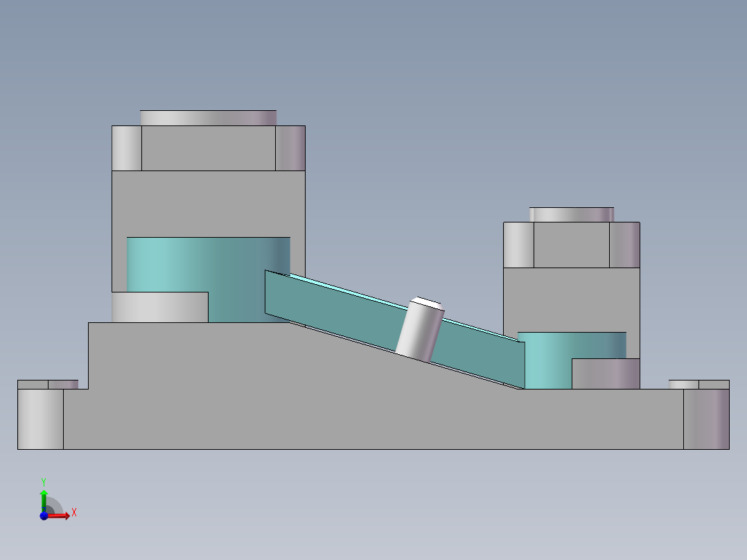This screenshot has width=747, height=560.
Task: Click the red X axis arrow of the triad
Action: click(58, 516)
